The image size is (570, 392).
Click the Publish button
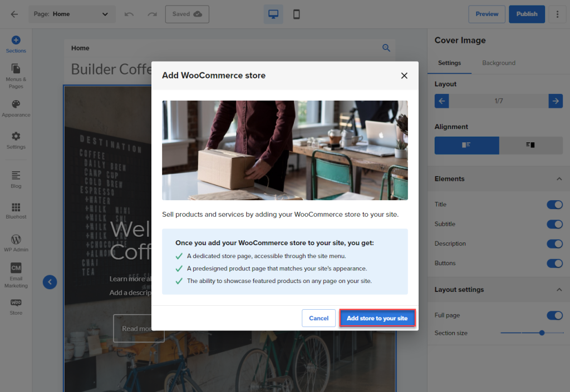[527, 14]
